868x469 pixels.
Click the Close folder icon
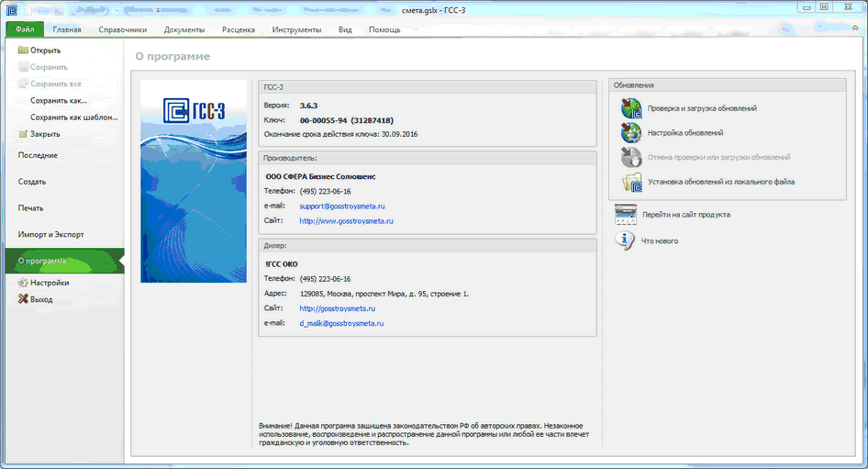click(23, 134)
